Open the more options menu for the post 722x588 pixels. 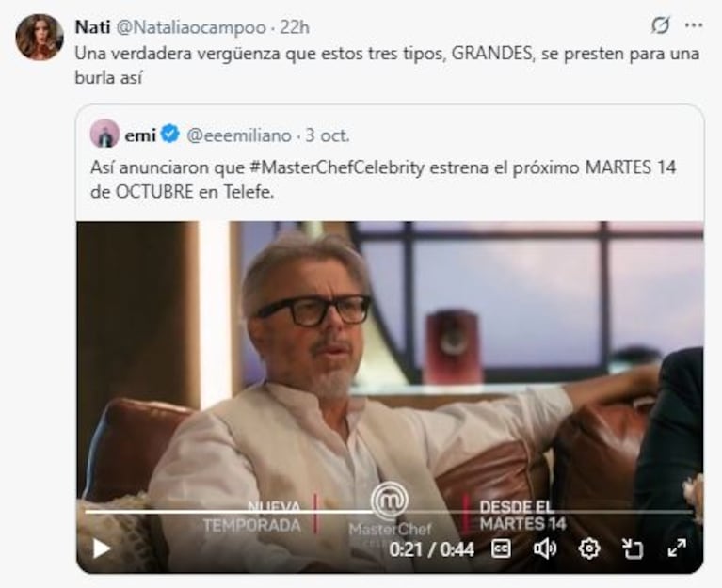(x=694, y=24)
